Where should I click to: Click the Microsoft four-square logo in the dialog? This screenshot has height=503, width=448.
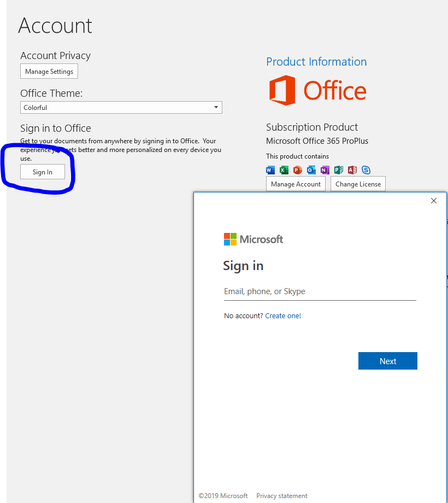pos(230,239)
